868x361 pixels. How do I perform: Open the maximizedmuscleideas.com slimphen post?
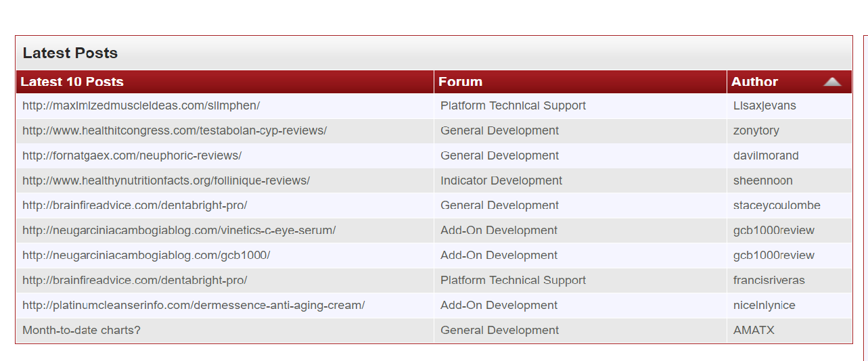click(x=141, y=105)
